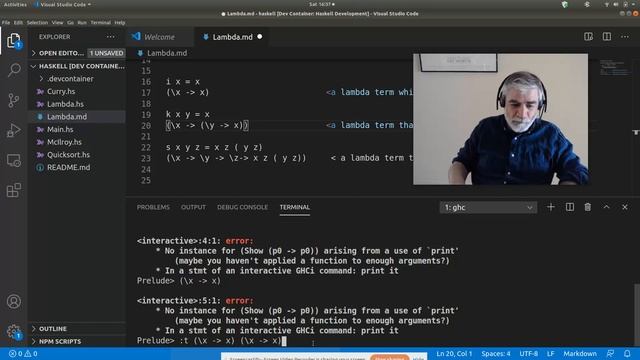
Task: Open terminal selector dropdown 1: ghc
Action: pyautogui.click(x=488, y=207)
